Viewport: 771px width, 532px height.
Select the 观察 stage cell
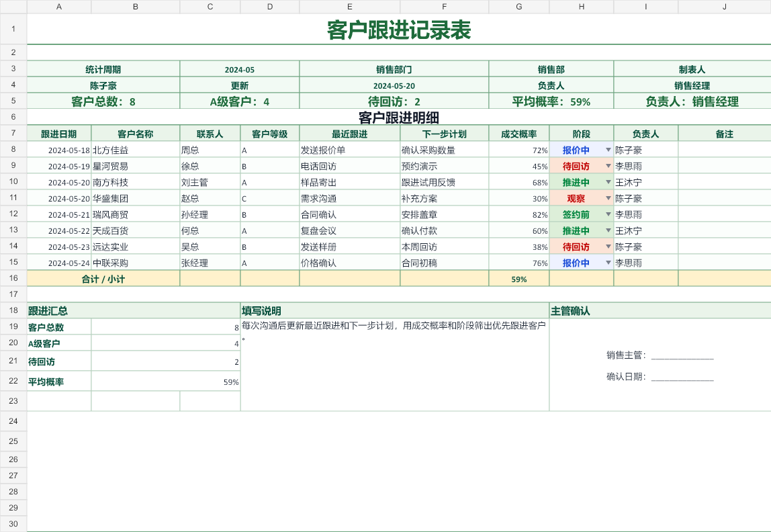[581, 199]
